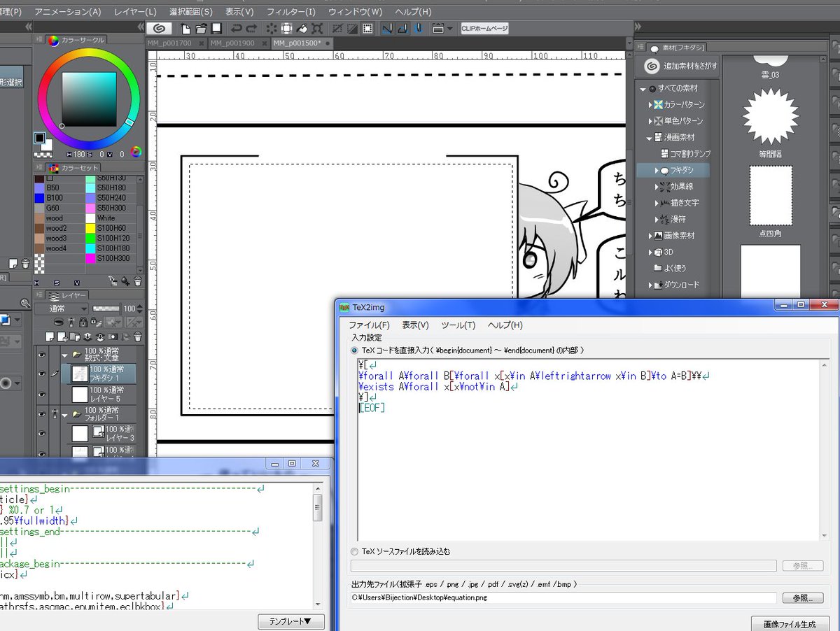This screenshot has width=840, height=631.
Task: Create a new vector layer icon
Action: 62,337
